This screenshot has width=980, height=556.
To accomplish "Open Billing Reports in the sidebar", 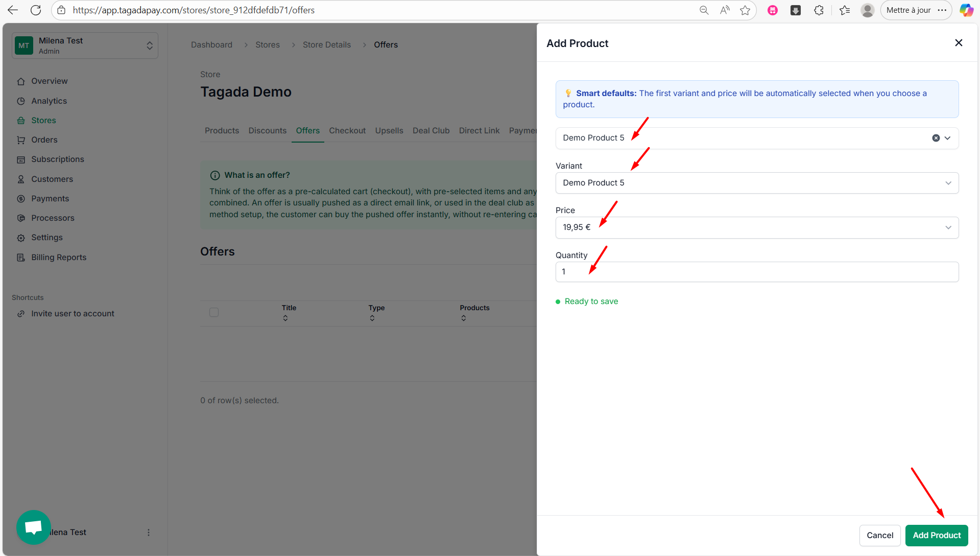I will coord(59,258).
